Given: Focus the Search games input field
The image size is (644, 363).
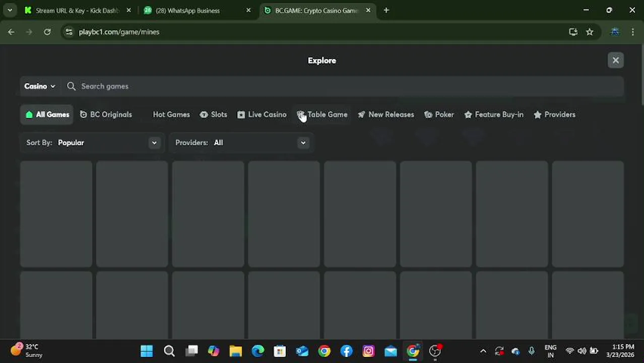Looking at the screenshot, I should [x=343, y=86].
